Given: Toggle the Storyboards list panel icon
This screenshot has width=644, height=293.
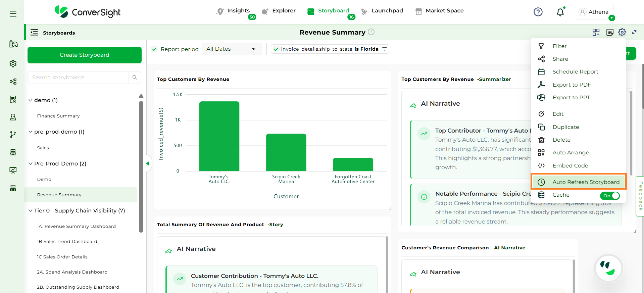Looking at the screenshot, I should [x=34, y=33].
